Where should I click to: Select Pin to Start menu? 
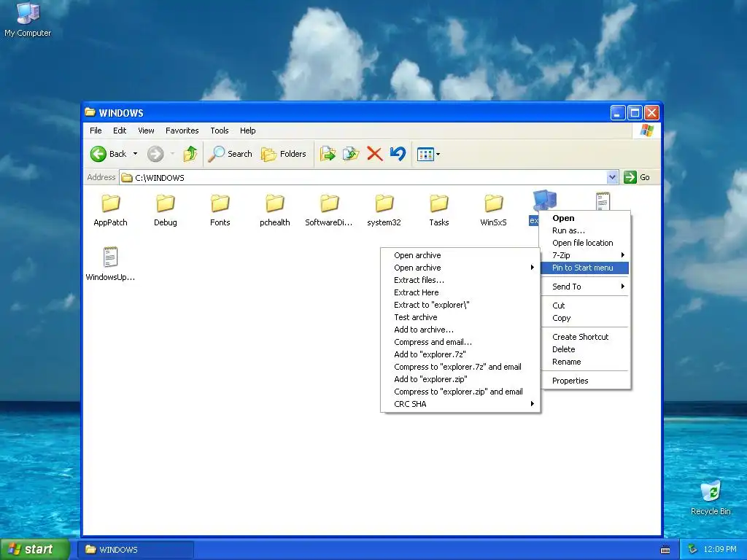click(585, 268)
